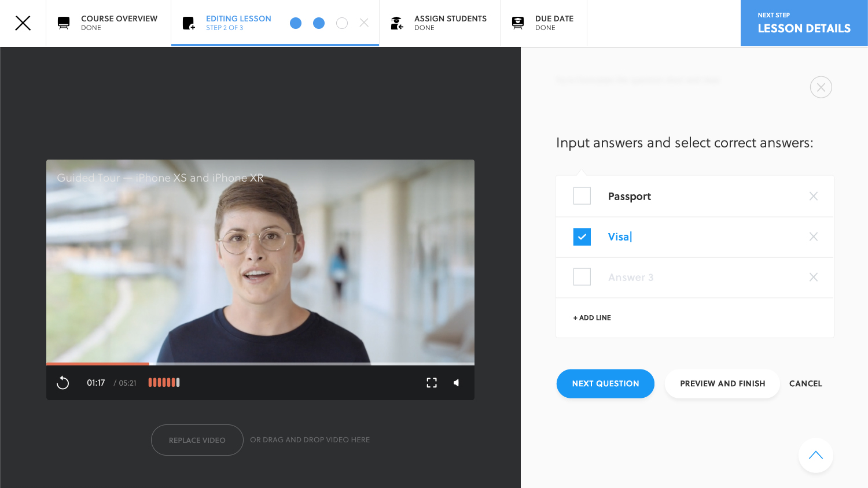Add a new answer line
The image size is (868, 488).
point(592,318)
